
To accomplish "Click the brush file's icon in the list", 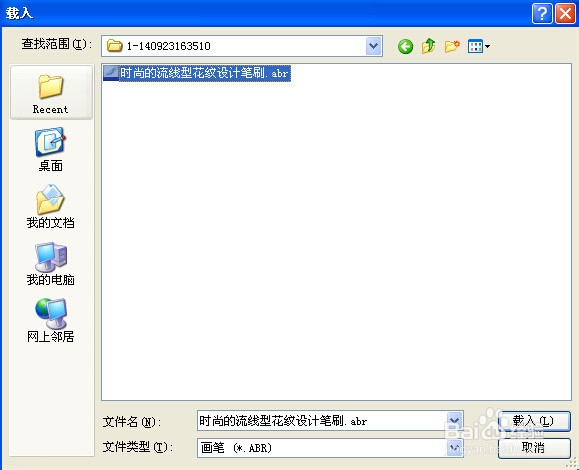I will (111, 73).
